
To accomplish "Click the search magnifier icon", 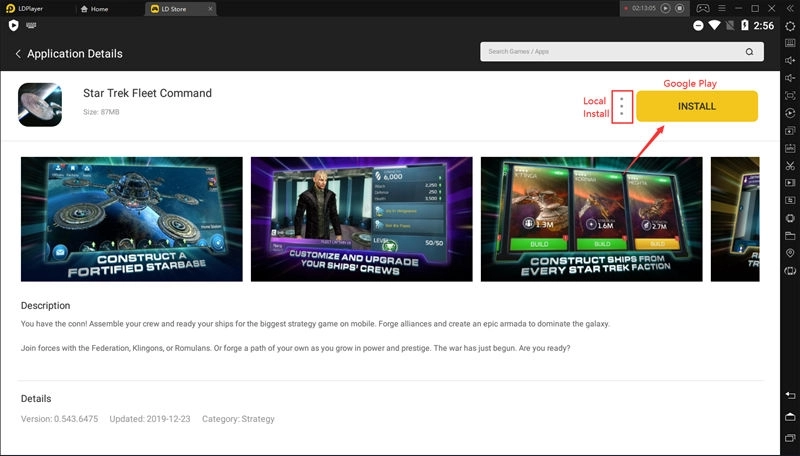I will [x=749, y=52].
